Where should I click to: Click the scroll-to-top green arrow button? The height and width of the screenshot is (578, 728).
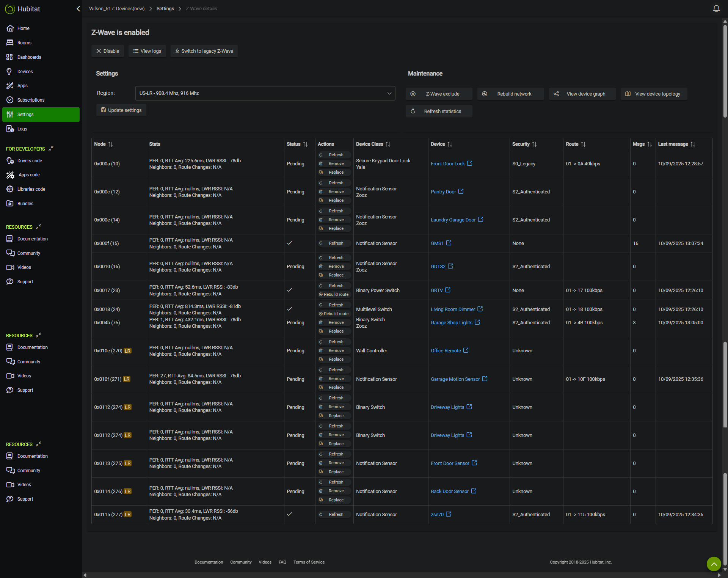[714, 564]
